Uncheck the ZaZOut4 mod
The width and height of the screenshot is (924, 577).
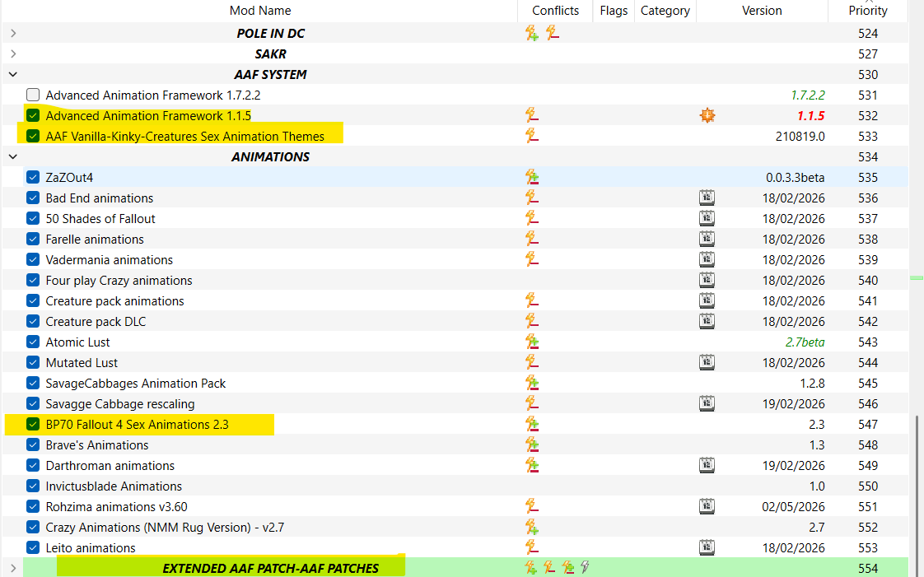pos(33,177)
